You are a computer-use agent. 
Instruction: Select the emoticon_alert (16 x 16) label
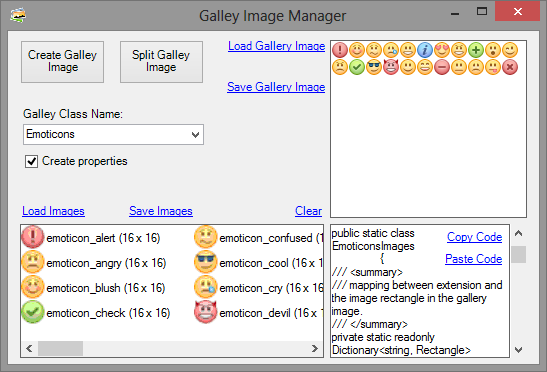click(x=103, y=238)
